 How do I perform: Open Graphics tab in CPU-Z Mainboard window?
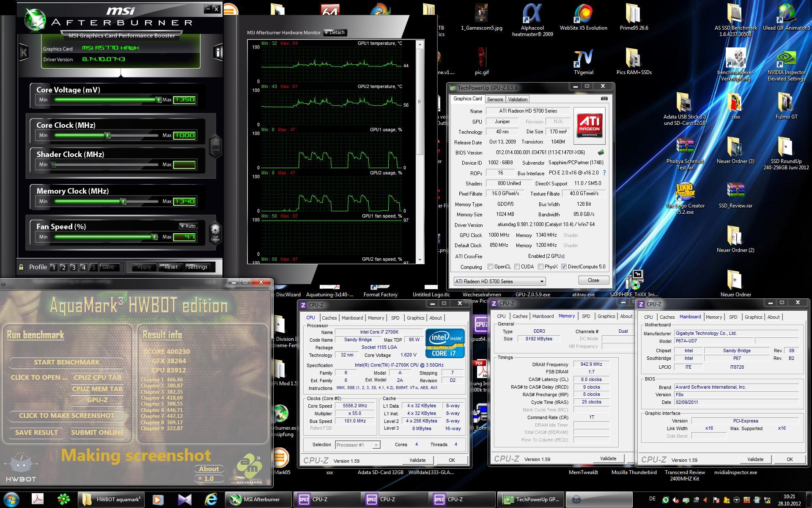753,317
